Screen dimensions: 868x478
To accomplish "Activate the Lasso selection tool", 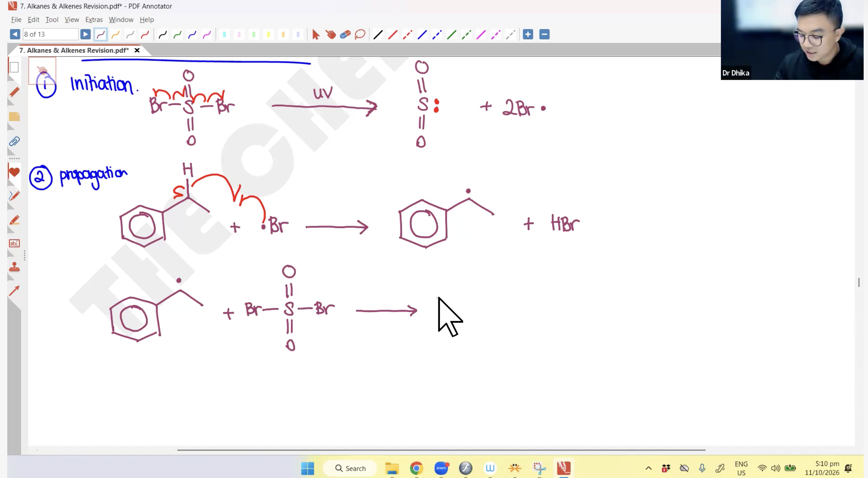I will pos(360,35).
